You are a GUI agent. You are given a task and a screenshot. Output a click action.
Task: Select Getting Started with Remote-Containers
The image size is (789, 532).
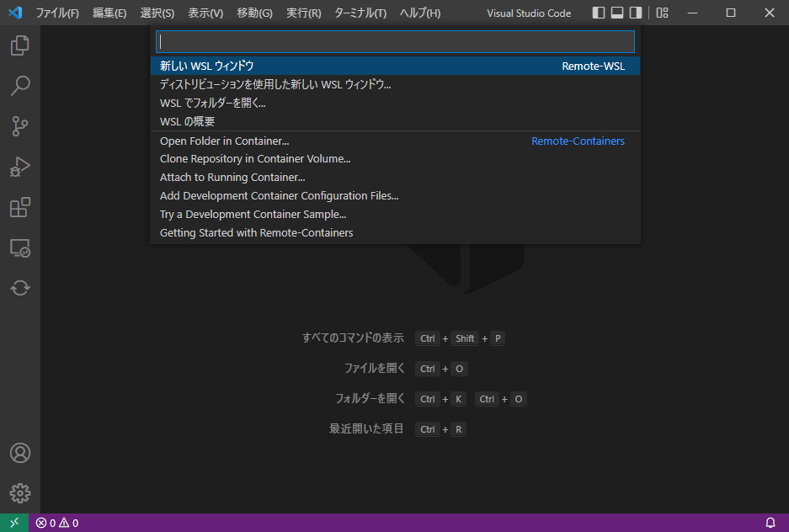(395, 233)
